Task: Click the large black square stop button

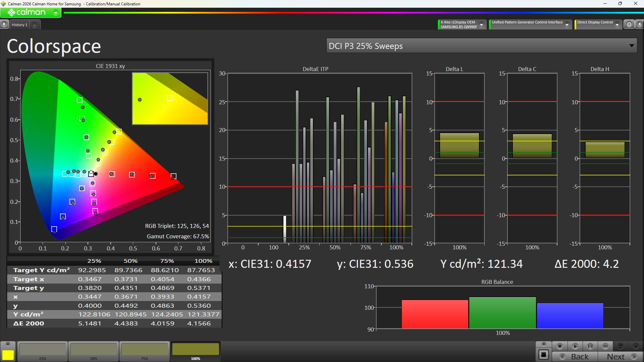Action: 544,355
